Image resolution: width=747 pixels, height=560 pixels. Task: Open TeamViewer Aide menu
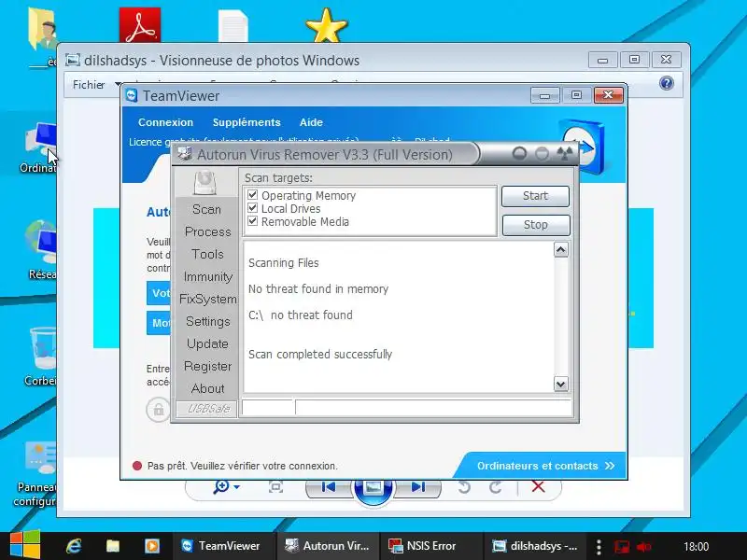311,122
